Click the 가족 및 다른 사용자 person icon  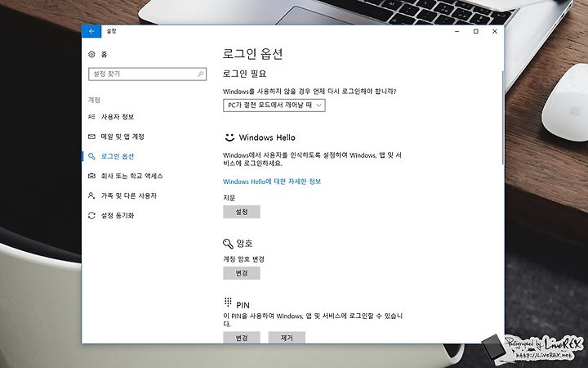coord(91,195)
